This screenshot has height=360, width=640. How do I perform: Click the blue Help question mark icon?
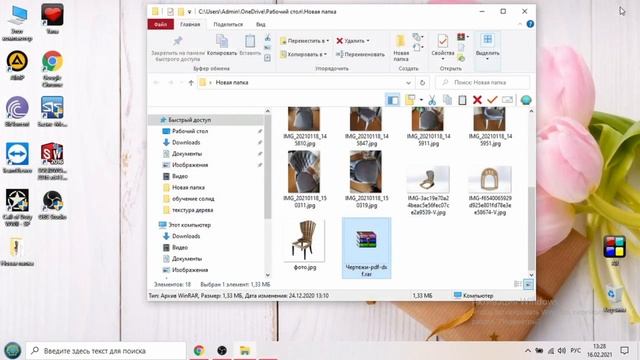coord(530,24)
